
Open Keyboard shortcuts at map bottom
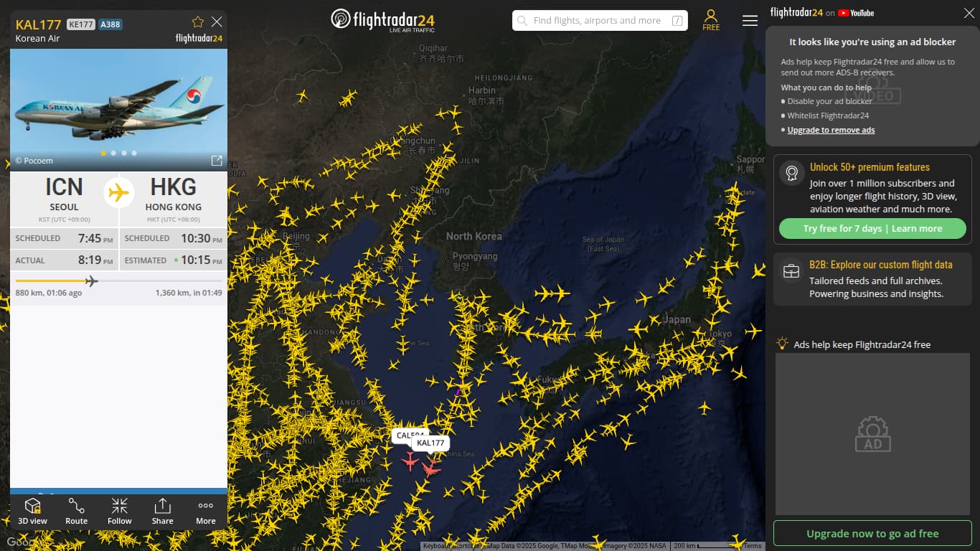pos(453,546)
